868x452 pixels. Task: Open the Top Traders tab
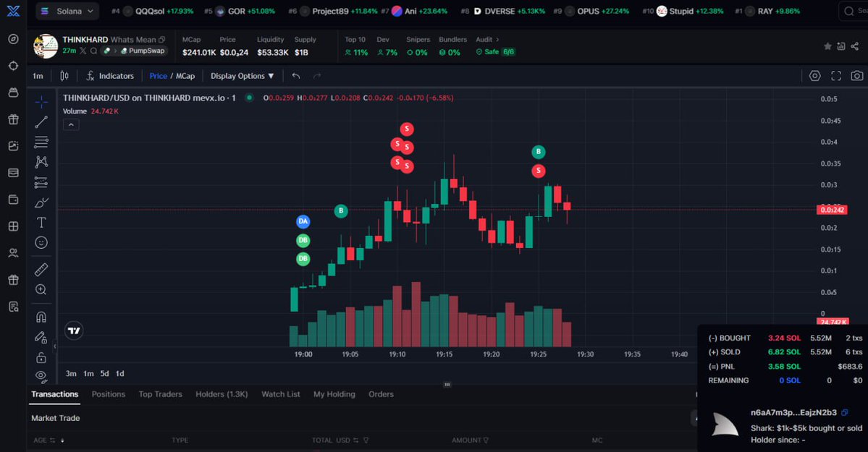tap(161, 394)
